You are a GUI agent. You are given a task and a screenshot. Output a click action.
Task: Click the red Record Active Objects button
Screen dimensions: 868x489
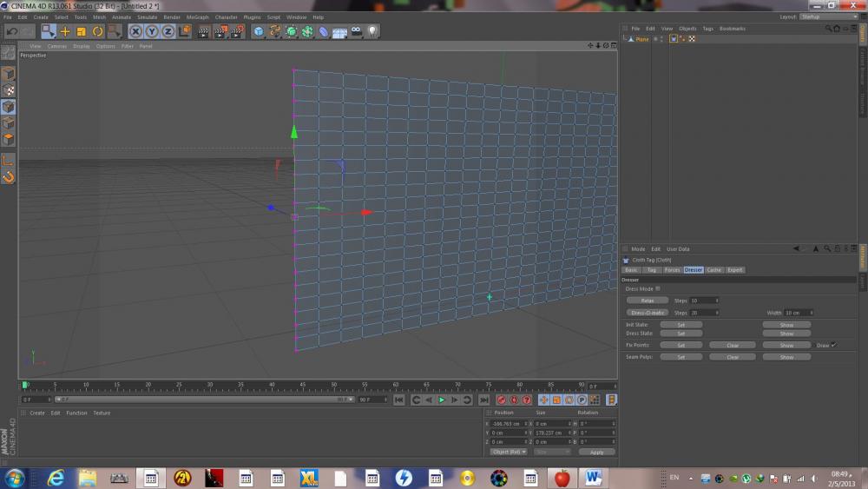pos(501,400)
